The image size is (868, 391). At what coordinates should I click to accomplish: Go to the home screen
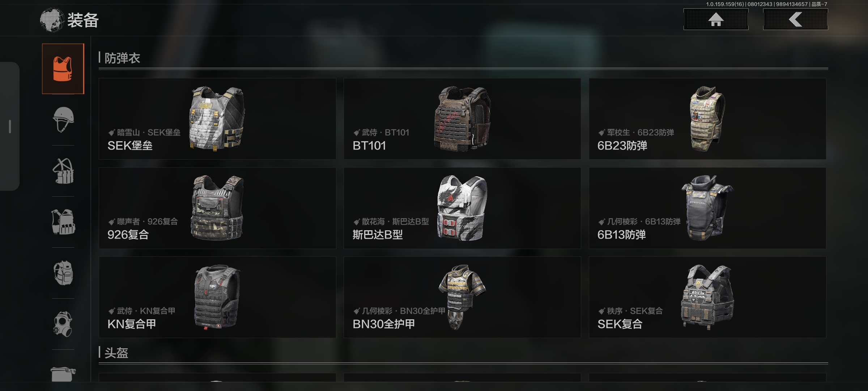pos(716,20)
